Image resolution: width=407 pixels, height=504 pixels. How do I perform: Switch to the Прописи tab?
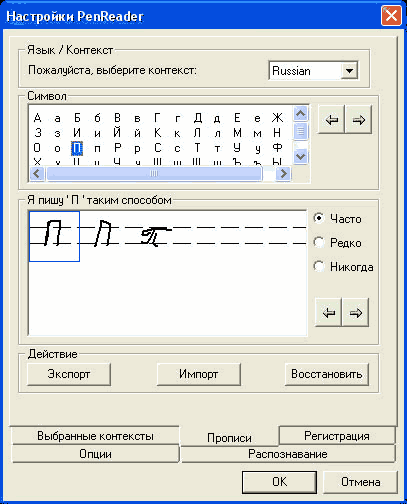pyautogui.click(x=229, y=437)
